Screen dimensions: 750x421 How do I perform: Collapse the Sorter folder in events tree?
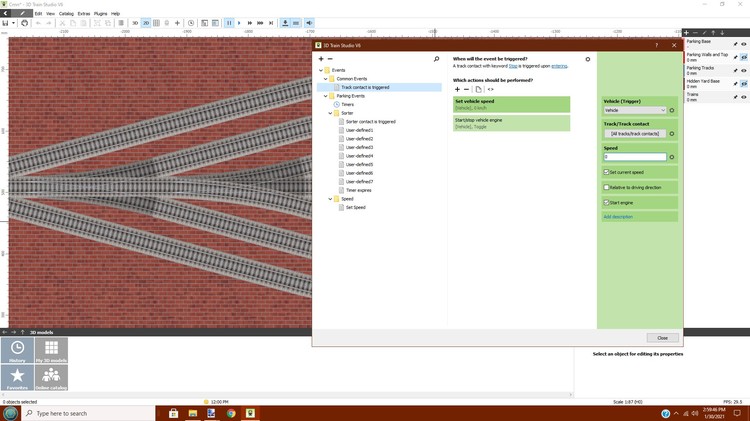click(330, 113)
